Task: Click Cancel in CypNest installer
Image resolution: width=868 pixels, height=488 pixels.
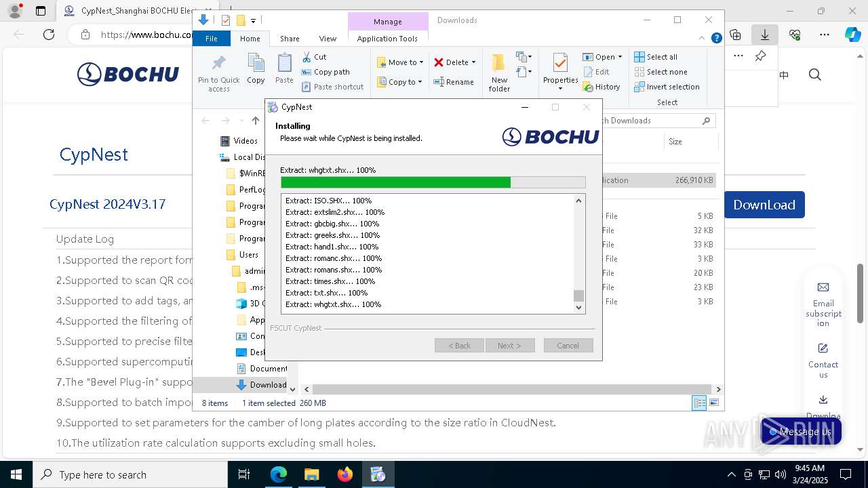Action: coord(568,346)
